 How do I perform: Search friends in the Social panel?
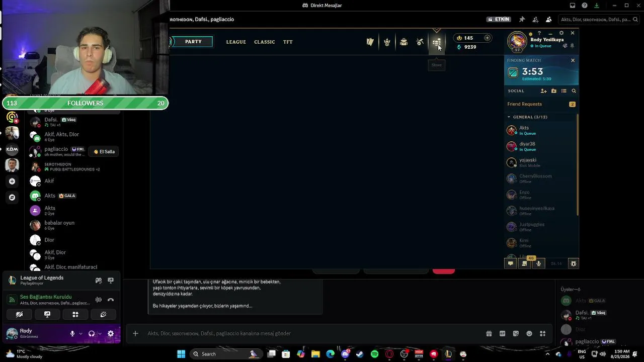574,91
